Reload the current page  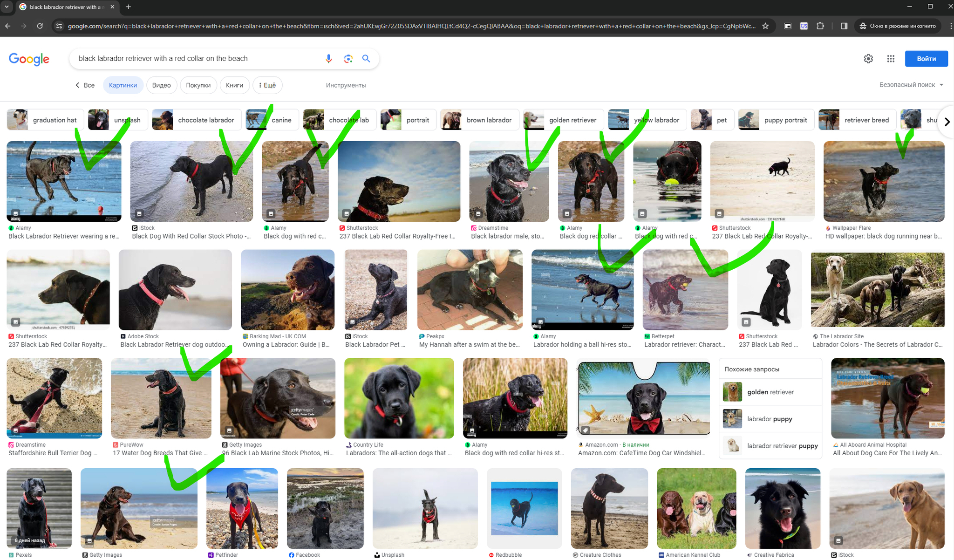40,26
